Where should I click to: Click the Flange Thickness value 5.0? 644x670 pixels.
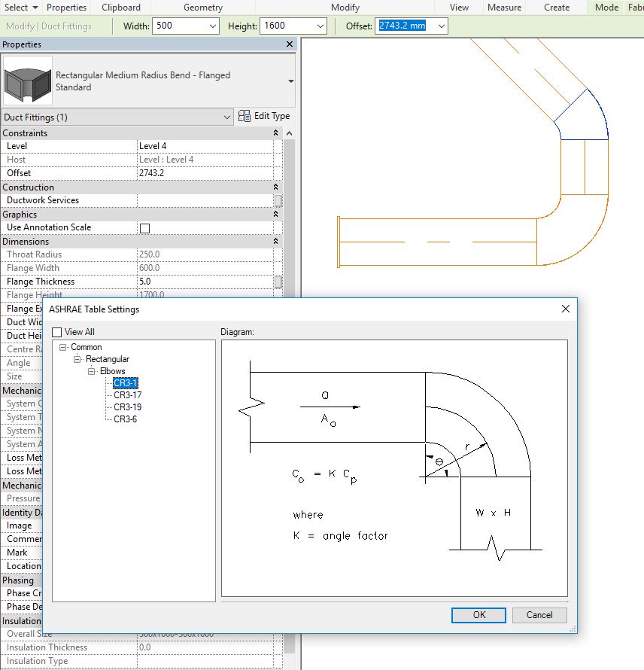tap(205, 282)
